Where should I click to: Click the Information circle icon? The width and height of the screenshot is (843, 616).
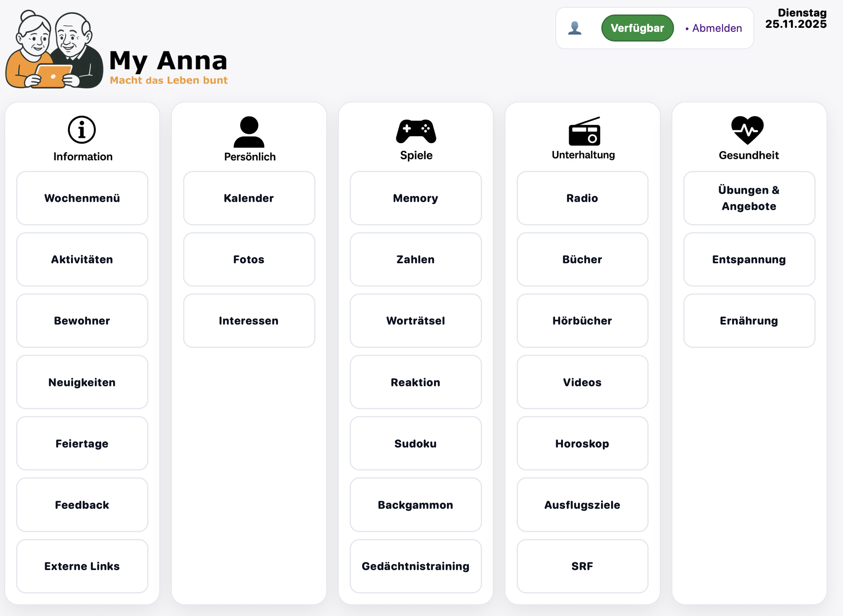82,130
